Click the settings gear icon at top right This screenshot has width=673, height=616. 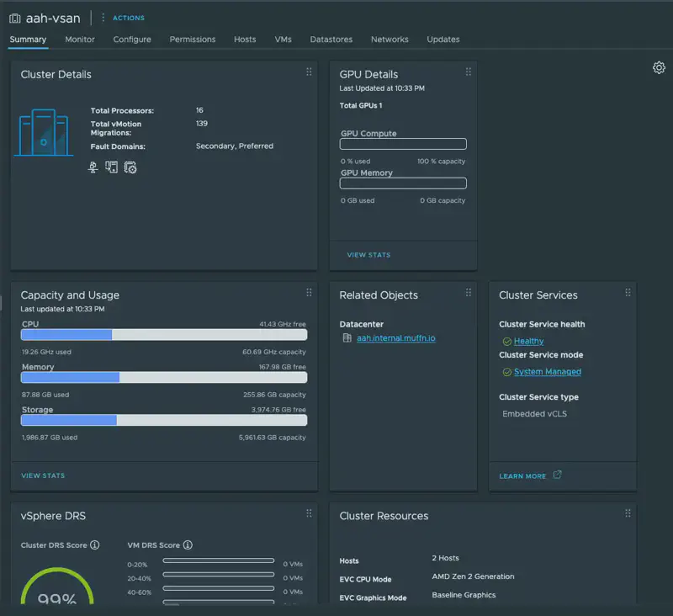659,68
